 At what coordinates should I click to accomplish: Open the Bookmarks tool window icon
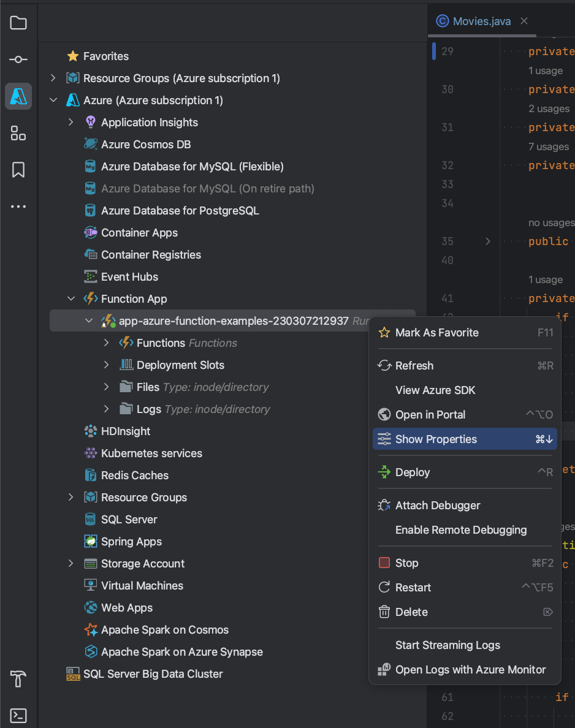(18, 169)
